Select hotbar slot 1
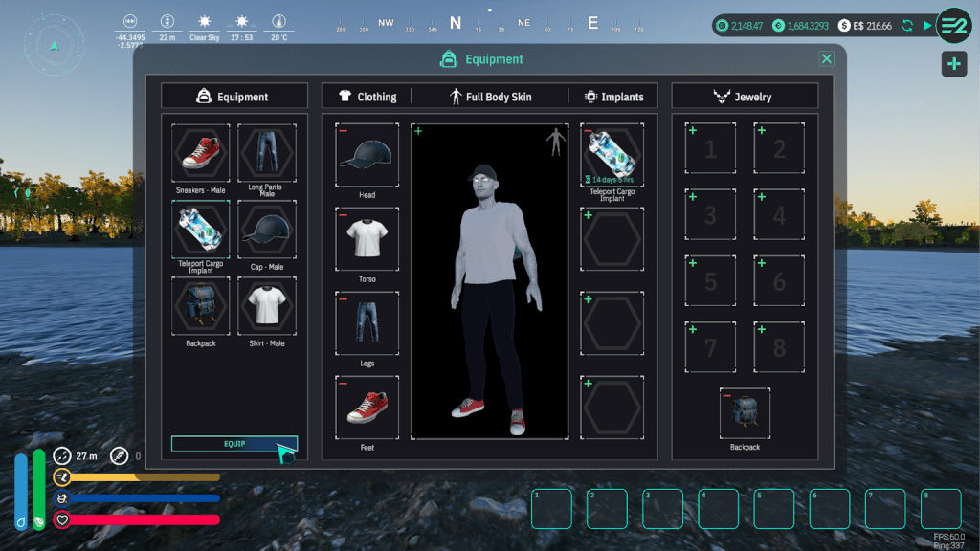The height and width of the screenshot is (551, 980). tap(552, 509)
